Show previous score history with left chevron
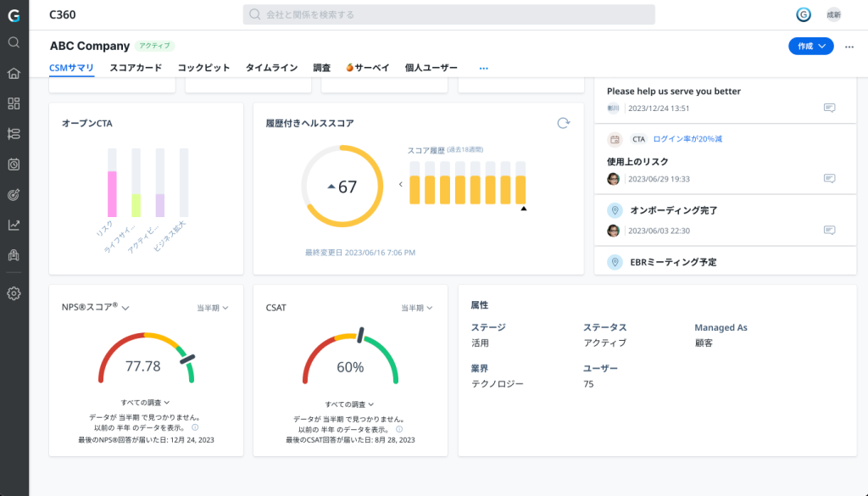Viewport: 868px width, 496px height. pos(400,184)
